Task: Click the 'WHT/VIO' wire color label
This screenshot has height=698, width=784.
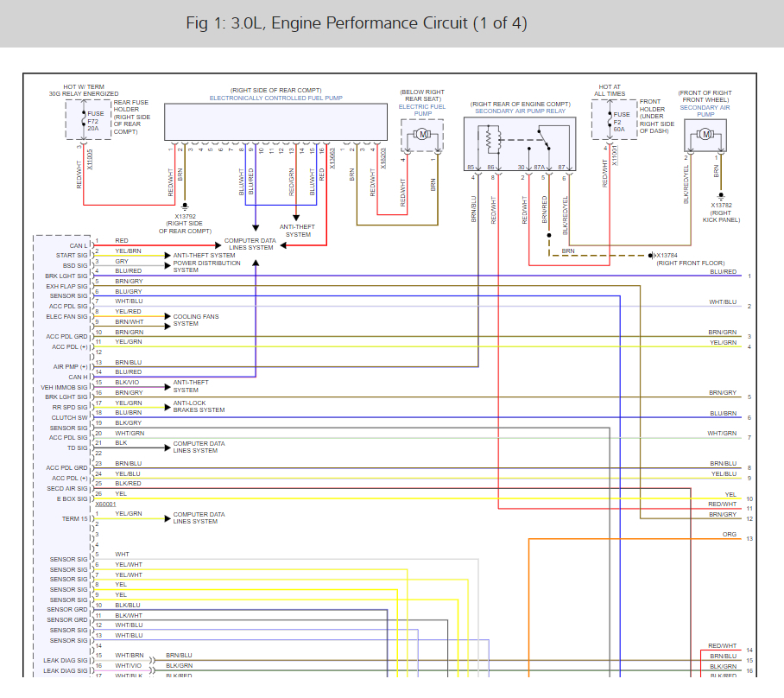Action: (x=128, y=665)
